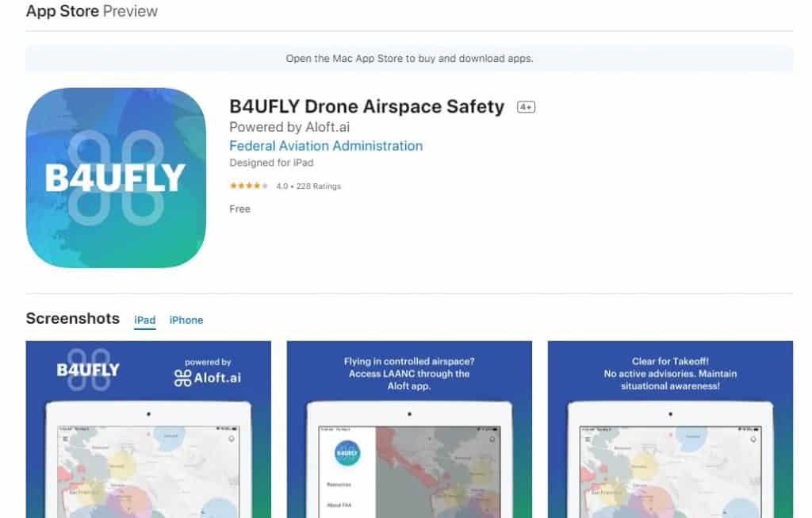Click the B4UFLY logo in first screenshot
812x518 pixels.
[88, 370]
